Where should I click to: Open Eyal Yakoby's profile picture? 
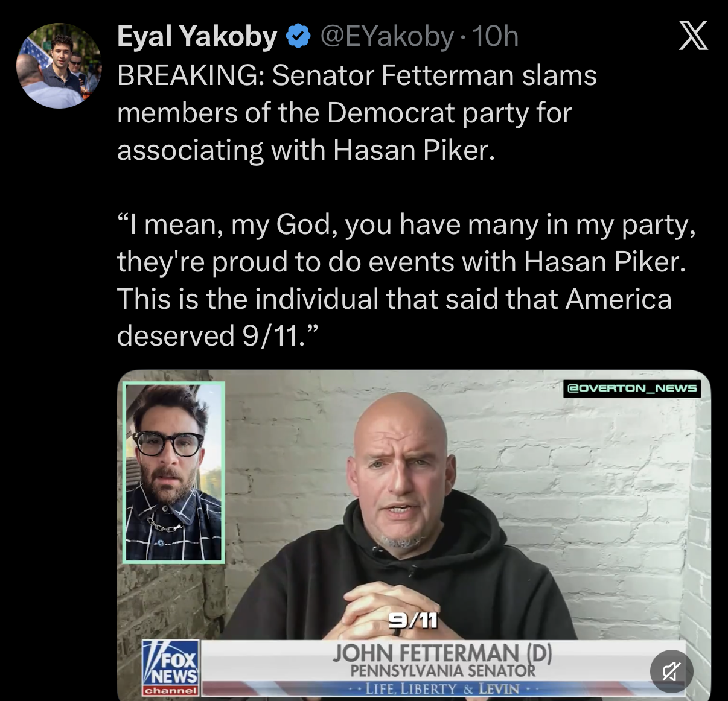(59, 66)
